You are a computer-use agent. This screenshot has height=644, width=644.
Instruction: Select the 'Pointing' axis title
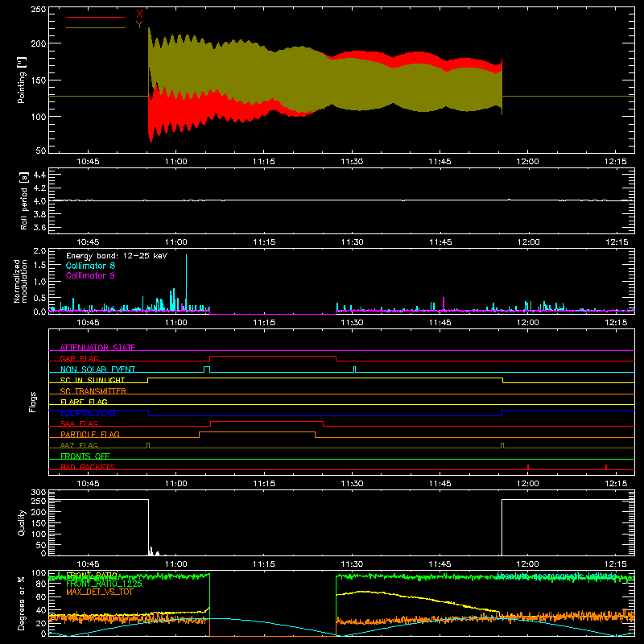point(22,80)
